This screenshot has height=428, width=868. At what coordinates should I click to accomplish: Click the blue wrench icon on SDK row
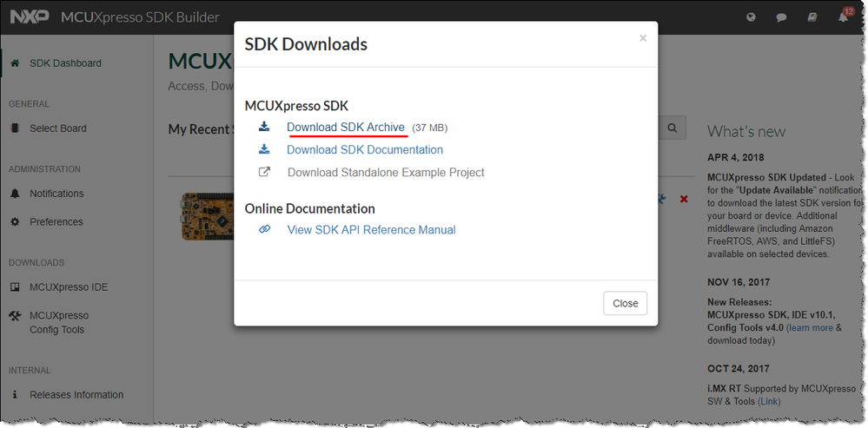[661, 199]
